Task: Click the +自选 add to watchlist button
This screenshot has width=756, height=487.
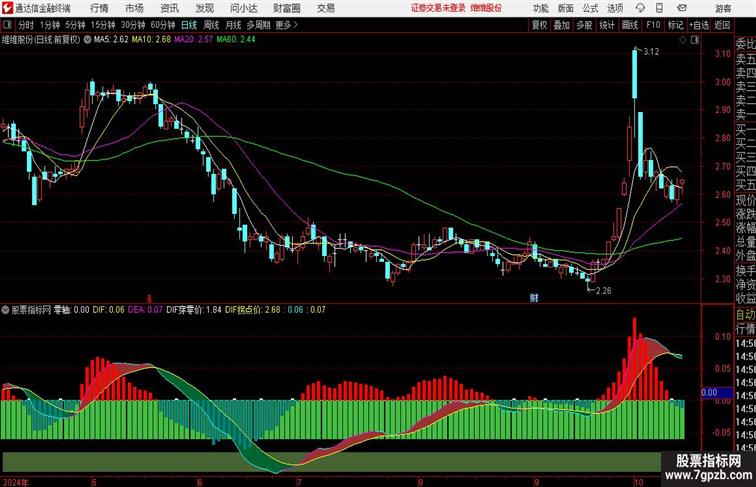Action: click(699, 25)
